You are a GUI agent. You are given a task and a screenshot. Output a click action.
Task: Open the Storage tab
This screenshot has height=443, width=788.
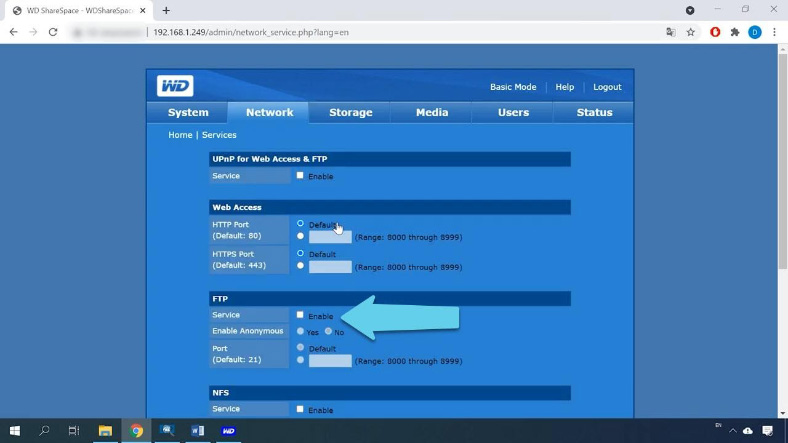[x=351, y=113]
